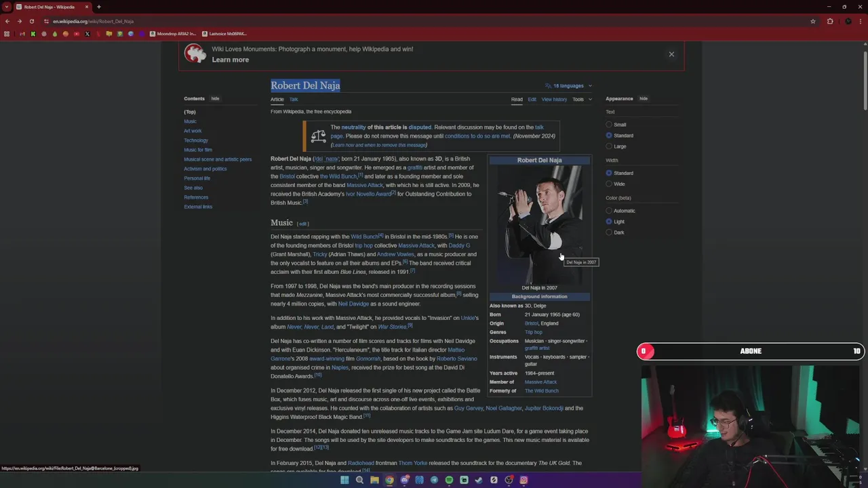Switch to the Article tab
Viewport: 868px width, 488px height.
tap(277, 100)
